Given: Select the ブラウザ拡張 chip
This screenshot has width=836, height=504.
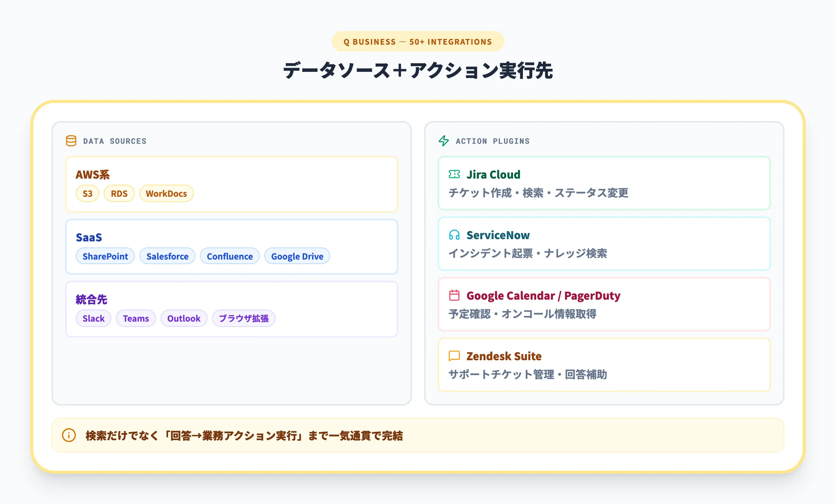Looking at the screenshot, I should (244, 319).
